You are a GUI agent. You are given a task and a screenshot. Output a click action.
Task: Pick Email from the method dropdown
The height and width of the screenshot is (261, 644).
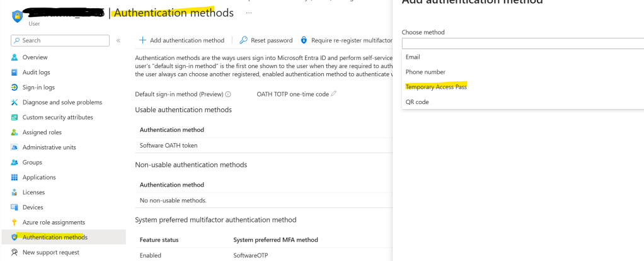tap(413, 57)
